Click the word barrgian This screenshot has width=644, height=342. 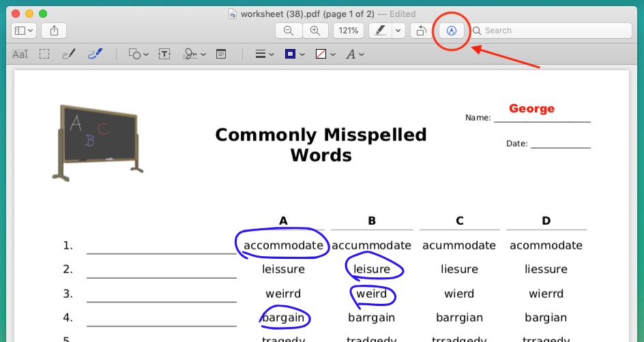click(x=459, y=317)
